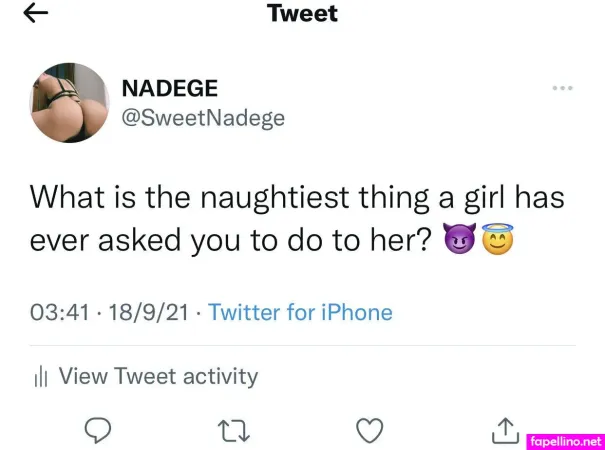Tap the share upload icon

tap(507, 430)
